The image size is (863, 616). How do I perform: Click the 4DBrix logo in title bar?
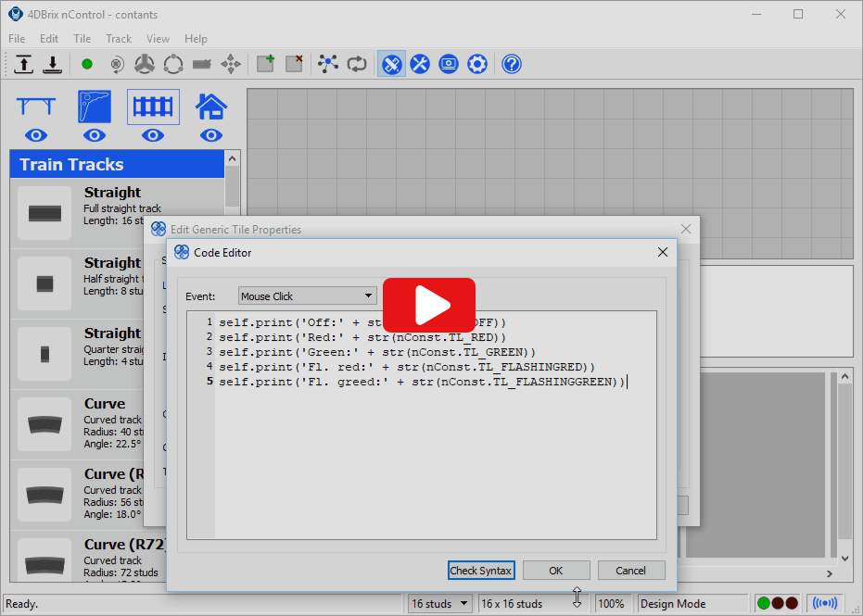point(16,14)
